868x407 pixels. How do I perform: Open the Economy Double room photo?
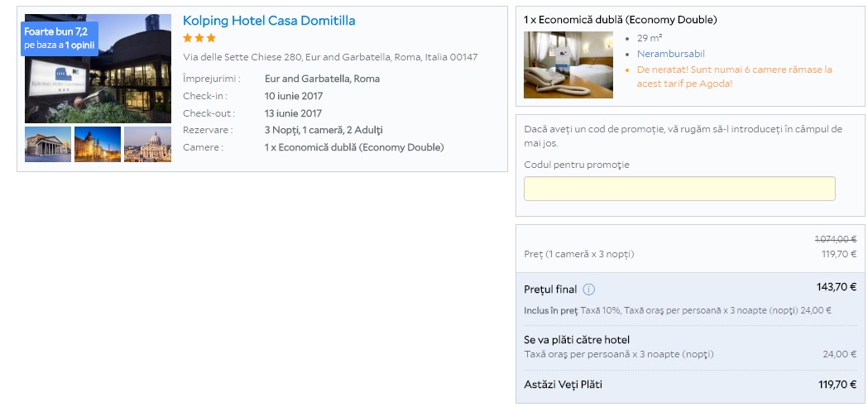pos(568,65)
